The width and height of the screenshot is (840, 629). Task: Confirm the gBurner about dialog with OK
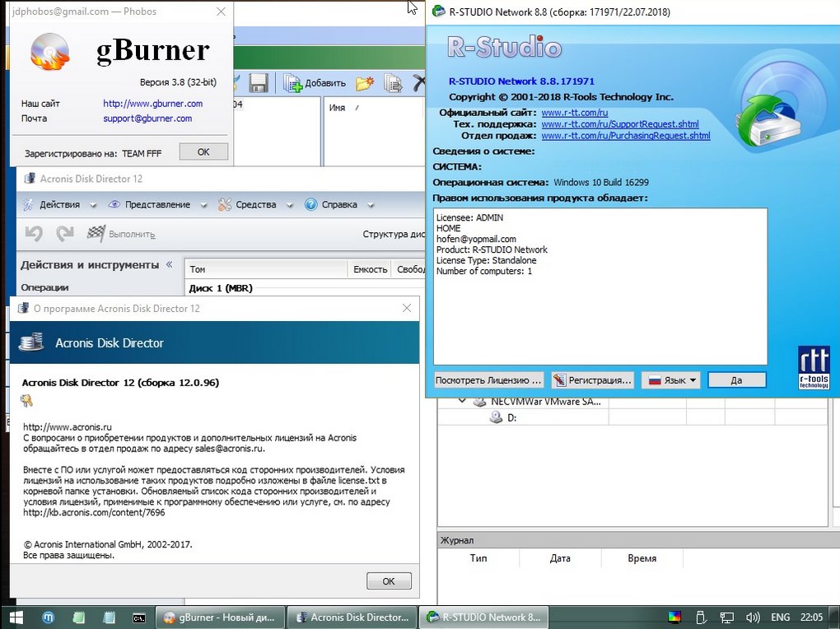pyautogui.click(x=203, y=151)
